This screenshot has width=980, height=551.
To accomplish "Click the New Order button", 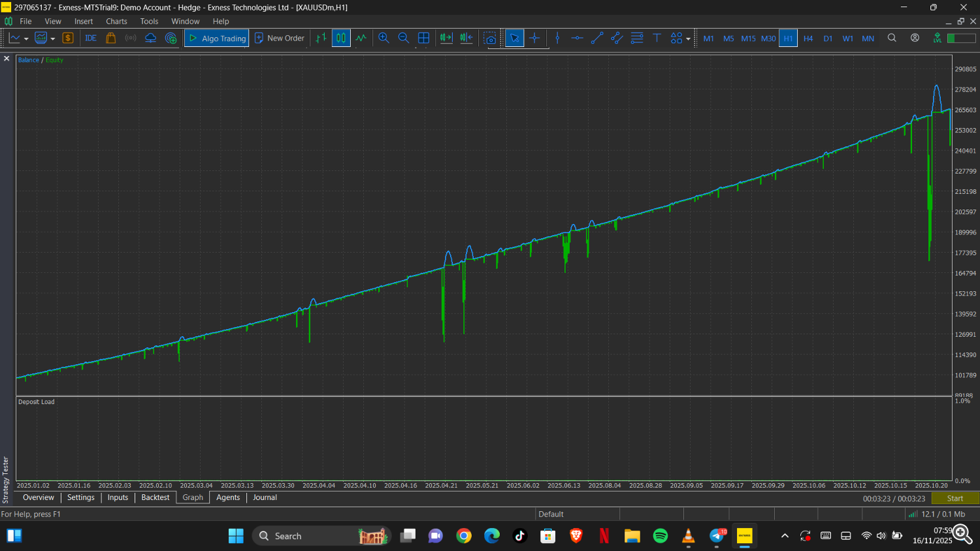I will 280,38.
